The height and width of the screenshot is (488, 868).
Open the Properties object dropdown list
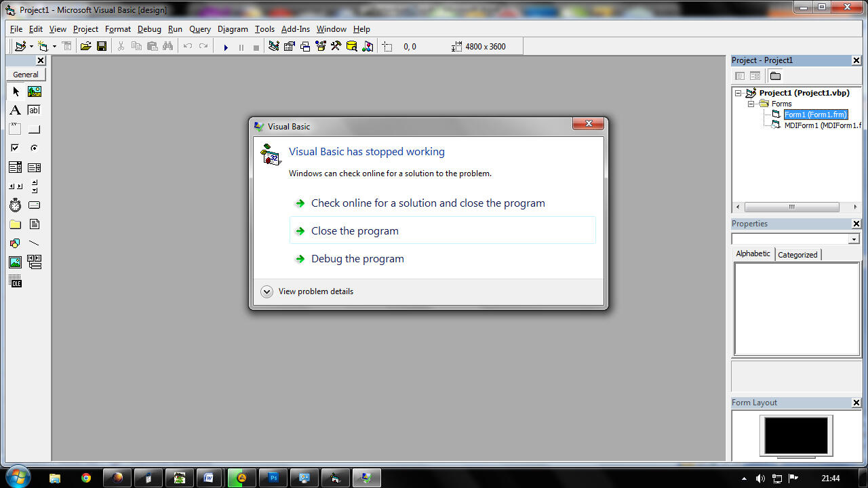tap(854, 239)
